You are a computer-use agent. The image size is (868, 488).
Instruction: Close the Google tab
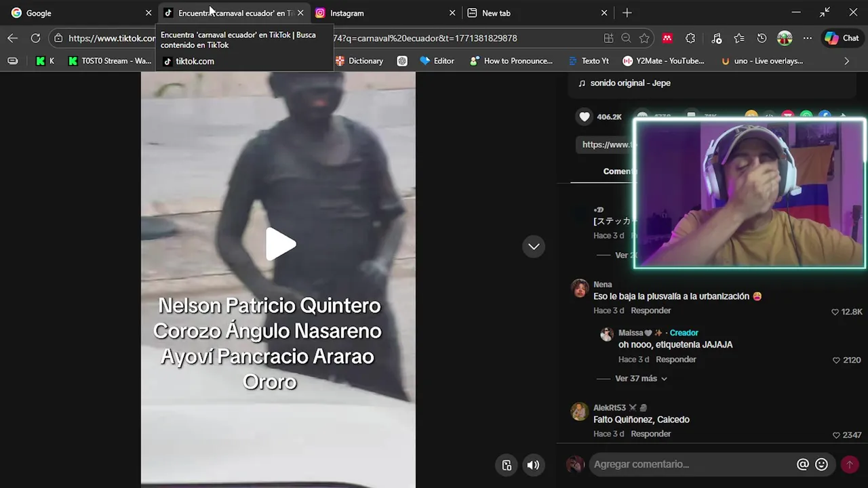coord(149,13)
